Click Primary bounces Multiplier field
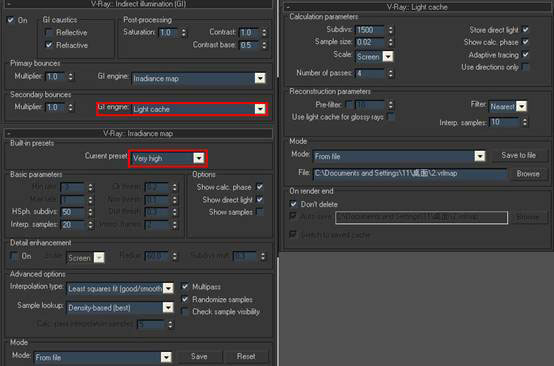Screen dimensions: 554x366 (x=55, y=76)
